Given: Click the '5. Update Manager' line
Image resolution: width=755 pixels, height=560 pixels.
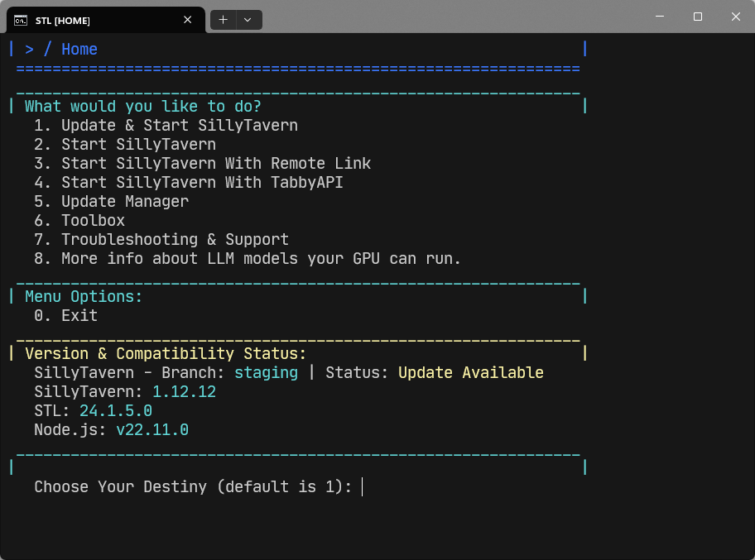Looking at the screenshot, I should click(111, 202).
